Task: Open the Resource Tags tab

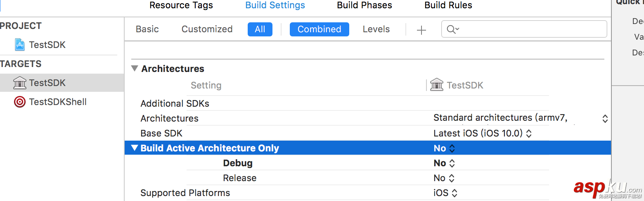Action: click(x=181, y=5)
